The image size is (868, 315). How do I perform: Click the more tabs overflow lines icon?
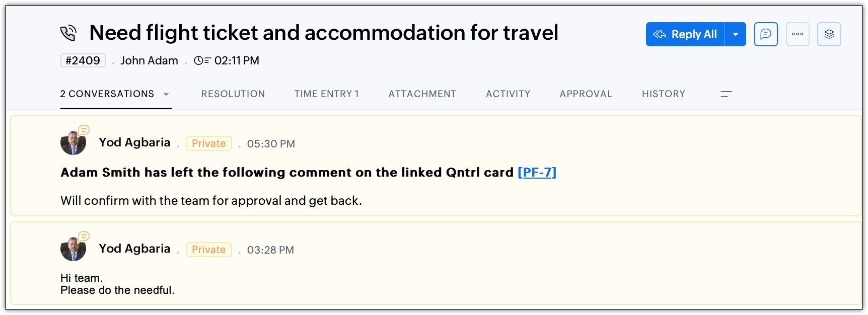point(726,94)
